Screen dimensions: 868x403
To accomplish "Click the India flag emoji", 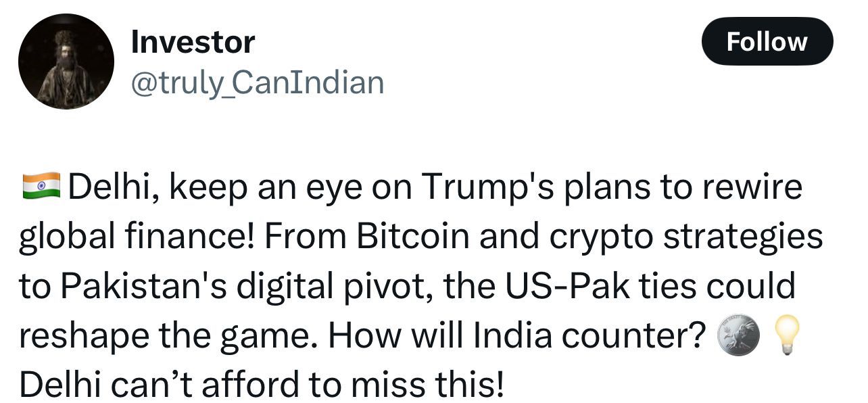I will pyautogui.click(x=41, y=186).
